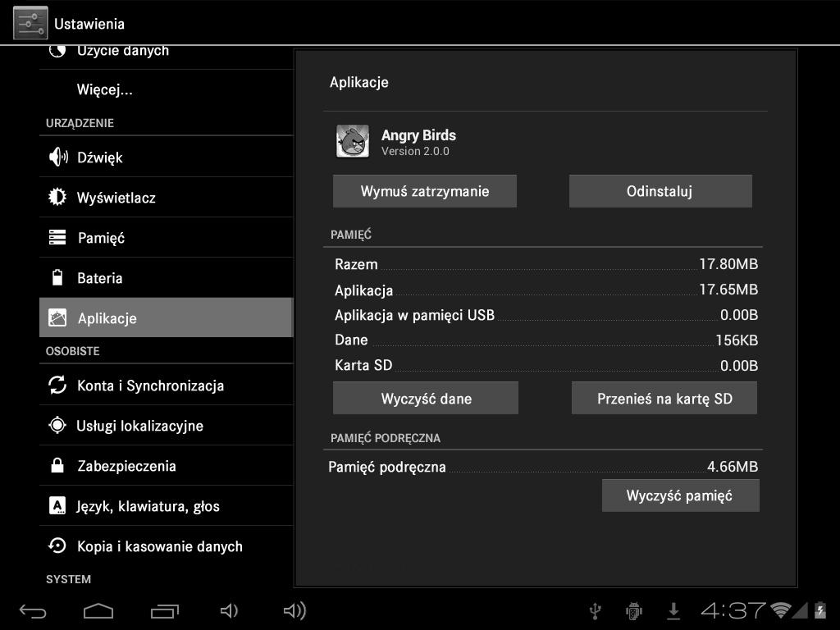
Task: Open Kopia i kasowanie danych settings
Action: [166, 546]
